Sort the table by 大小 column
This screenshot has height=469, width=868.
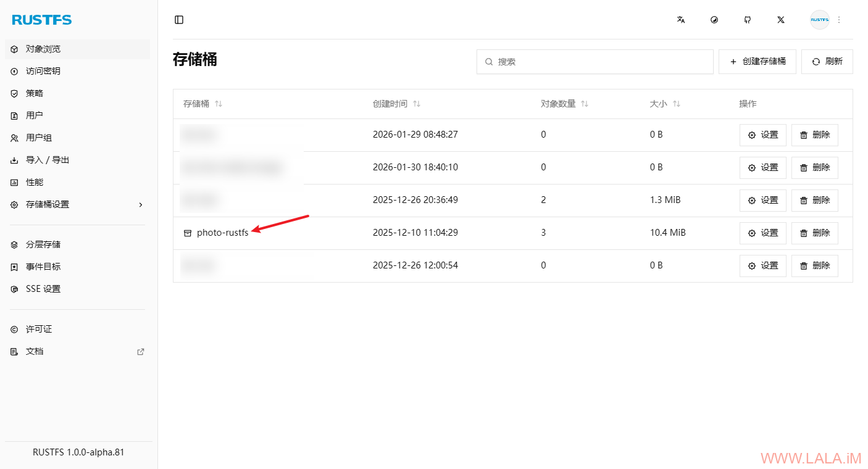[677, 104]
